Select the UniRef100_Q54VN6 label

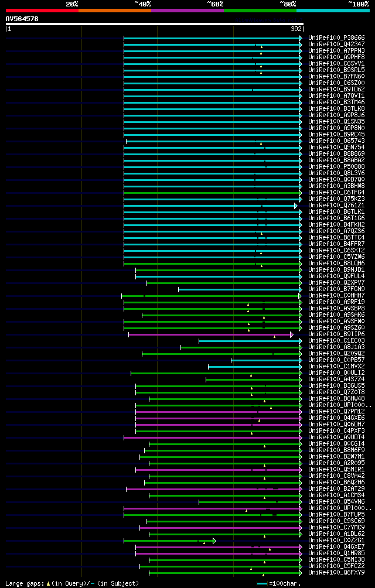(x=336, y=501)
